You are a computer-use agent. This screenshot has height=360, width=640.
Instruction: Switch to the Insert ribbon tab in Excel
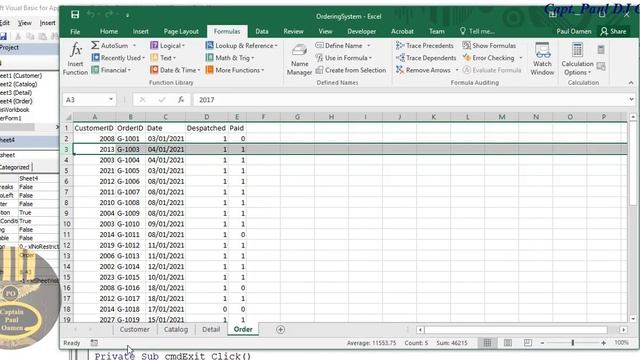[140, 31]
